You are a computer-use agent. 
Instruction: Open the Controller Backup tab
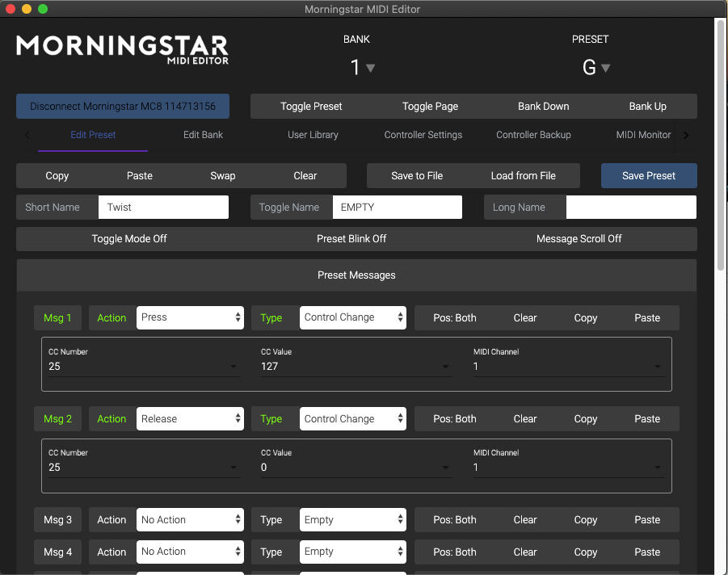point(533,135)
